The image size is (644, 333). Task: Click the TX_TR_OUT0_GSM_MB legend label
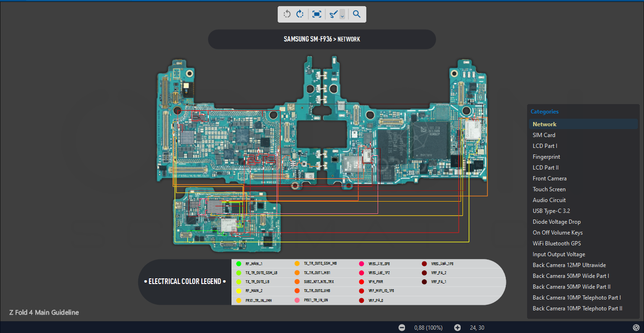click(320, 264)
